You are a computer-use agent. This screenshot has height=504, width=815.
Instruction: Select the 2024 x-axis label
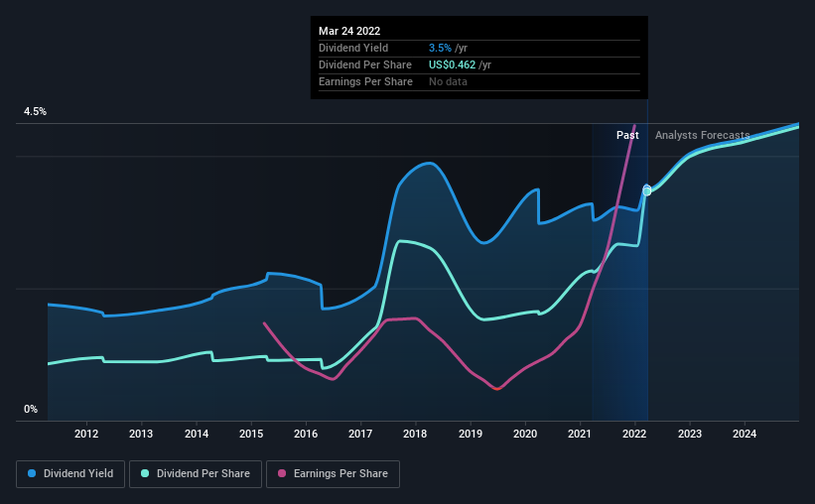[745, 434]
